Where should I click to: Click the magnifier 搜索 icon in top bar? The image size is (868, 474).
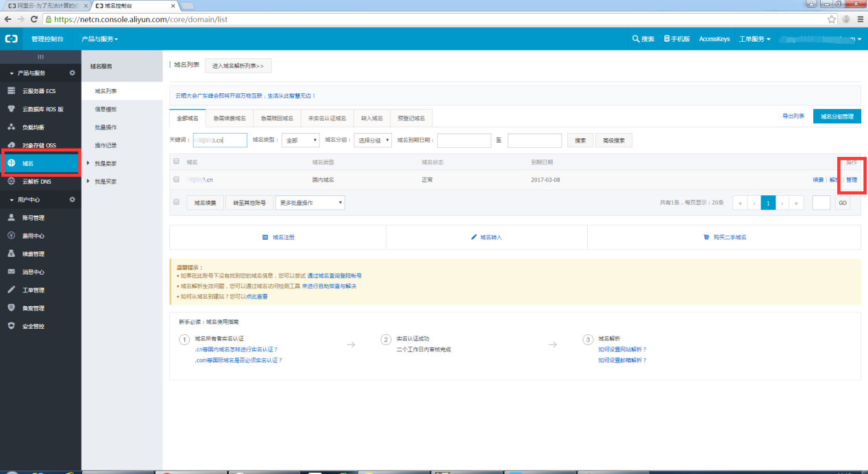click(636, 39)
